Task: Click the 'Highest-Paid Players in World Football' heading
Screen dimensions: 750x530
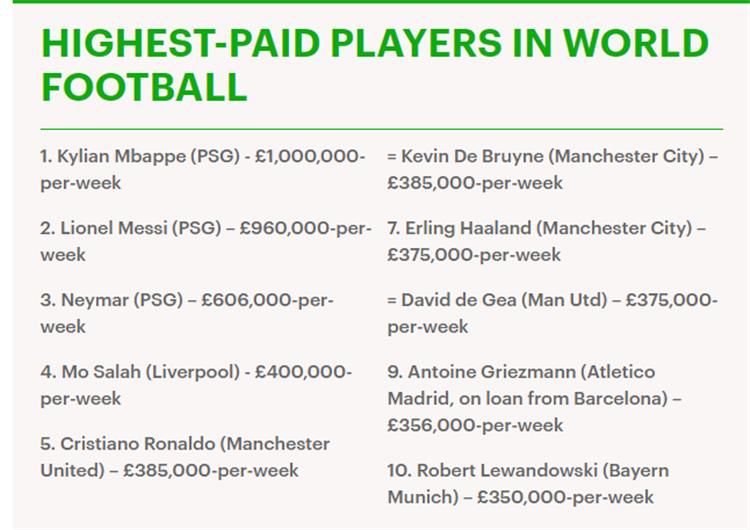Action: (x=374, y=64)
